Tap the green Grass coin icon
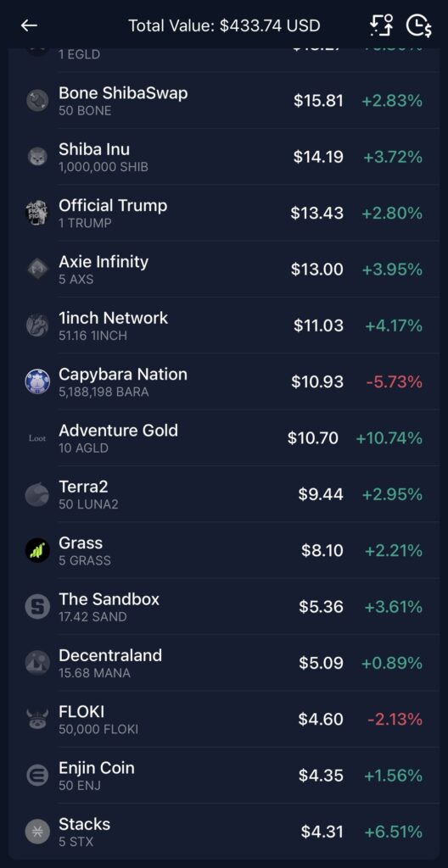The width and height of the screenshot is (448, 868). click(x=37, y=550)
